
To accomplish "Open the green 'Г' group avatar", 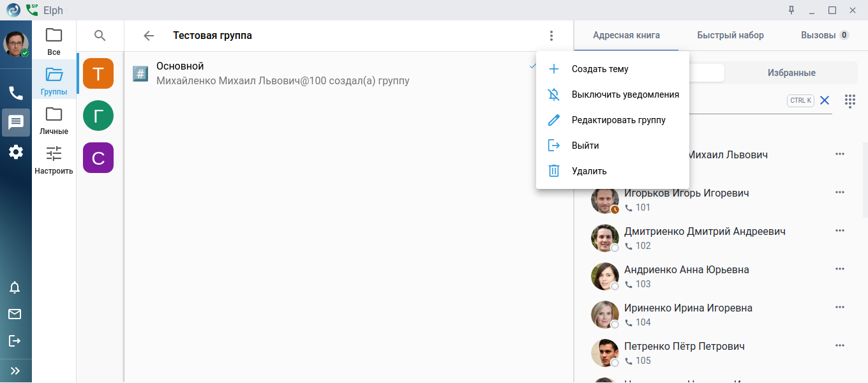I will [98, 116].
